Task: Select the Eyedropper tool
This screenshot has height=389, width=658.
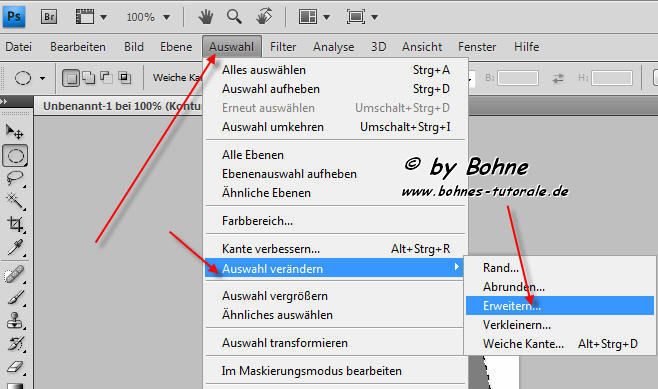Action: coord(15,248)
